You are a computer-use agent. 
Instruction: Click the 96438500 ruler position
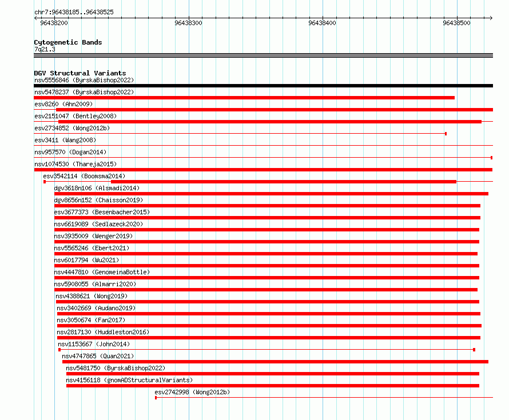456,23
